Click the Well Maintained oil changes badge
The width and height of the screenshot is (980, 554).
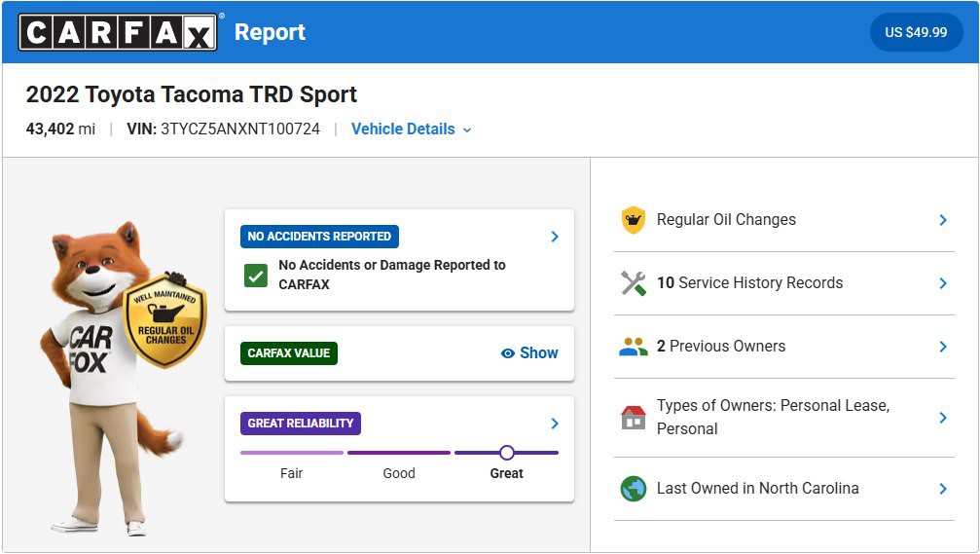click(x=165, y=319)
